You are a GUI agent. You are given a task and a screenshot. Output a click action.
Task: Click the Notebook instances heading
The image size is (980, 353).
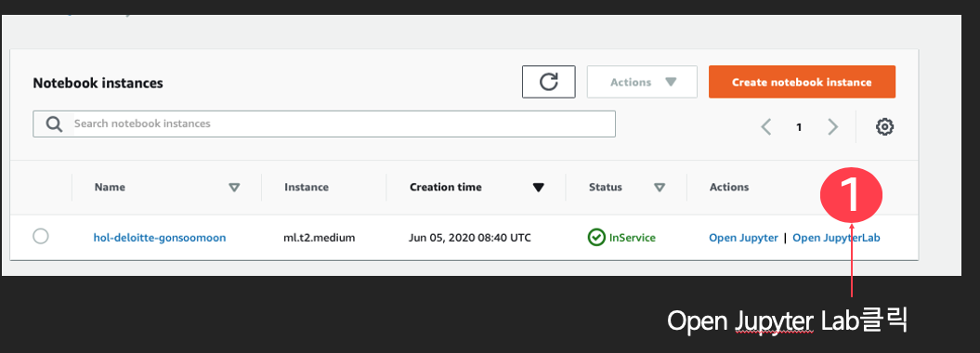click(x=98, y=83)
